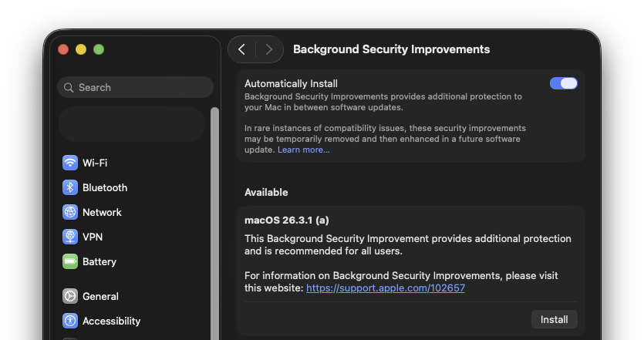Open the Network globe icon
This screenshot has width=644, height=340.
click(x=70, y=212)
